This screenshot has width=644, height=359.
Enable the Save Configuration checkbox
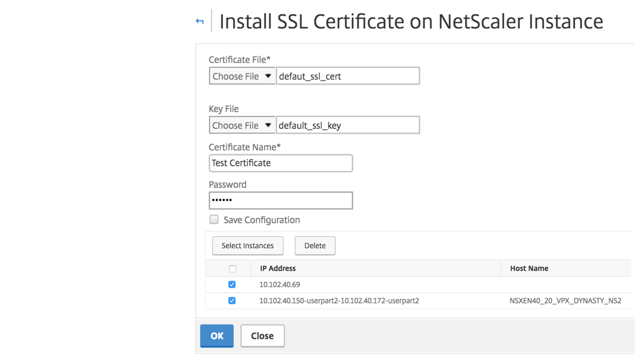click(x=214, y=220)
